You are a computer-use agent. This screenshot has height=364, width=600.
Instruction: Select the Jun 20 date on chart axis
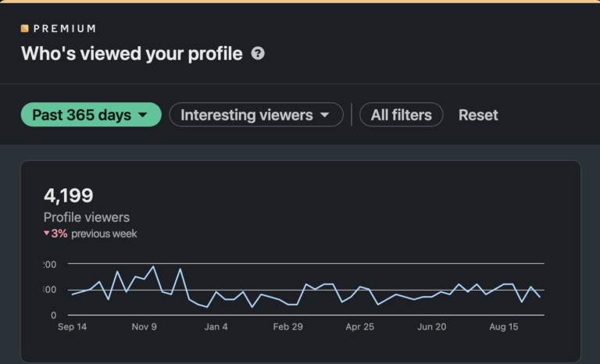[431, 327]
